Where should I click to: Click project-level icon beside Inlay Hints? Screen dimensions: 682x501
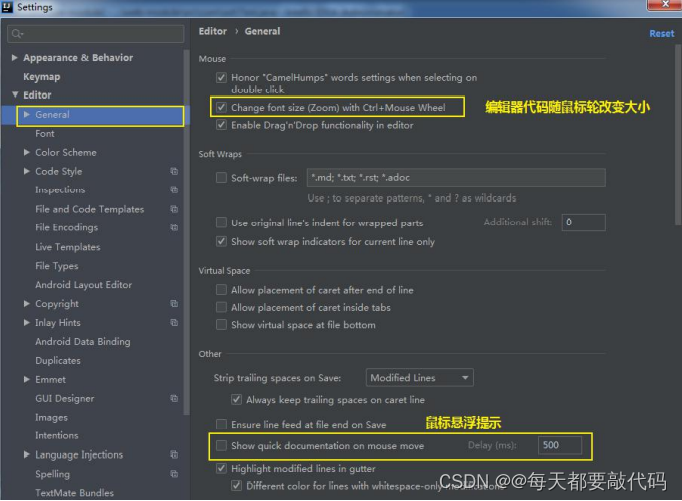pos(174,323)
